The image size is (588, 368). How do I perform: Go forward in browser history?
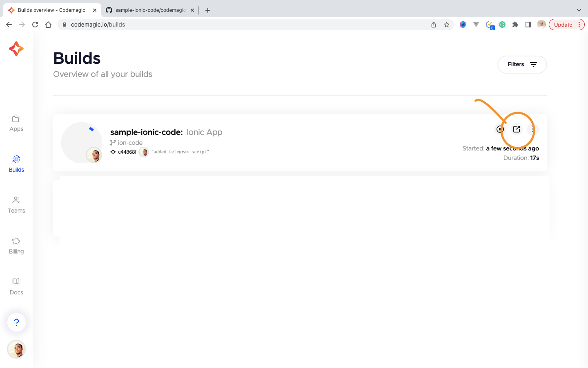[x=22, y=25]
